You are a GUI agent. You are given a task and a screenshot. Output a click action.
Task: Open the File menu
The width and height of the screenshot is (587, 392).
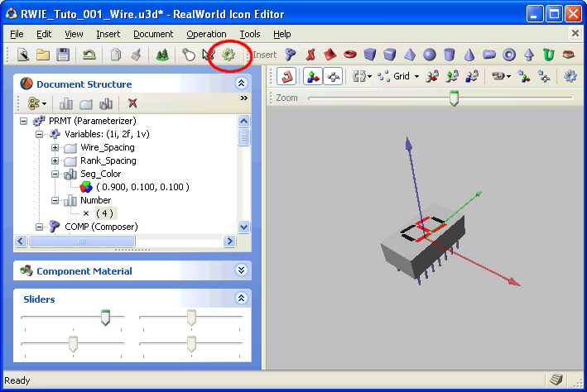[x=17, y=34]
